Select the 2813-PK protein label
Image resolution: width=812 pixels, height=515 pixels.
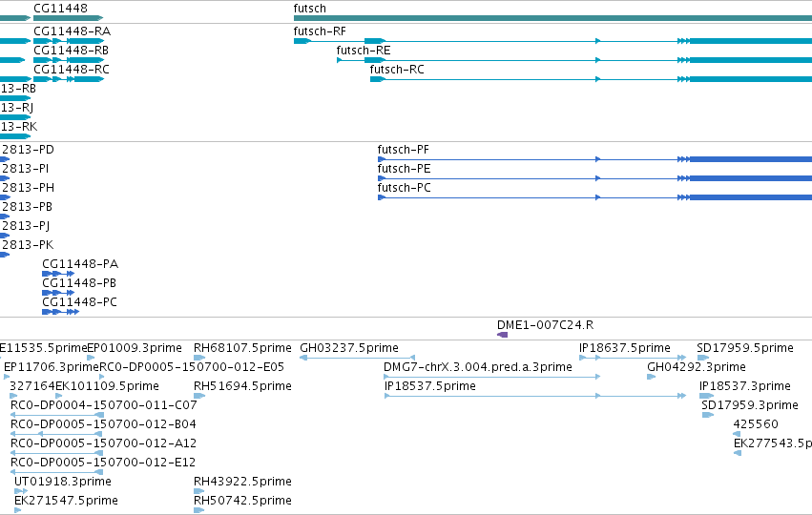[x=28, y=245]
